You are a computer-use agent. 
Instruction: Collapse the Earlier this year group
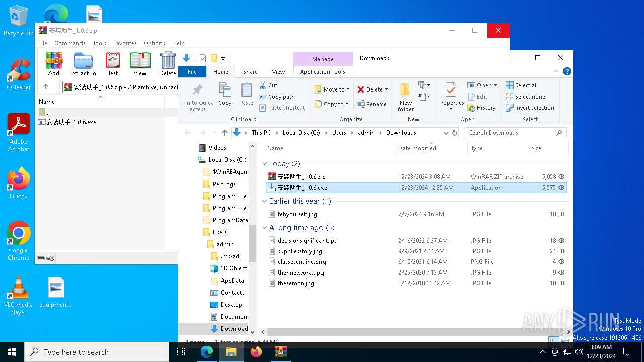(264, 201)
